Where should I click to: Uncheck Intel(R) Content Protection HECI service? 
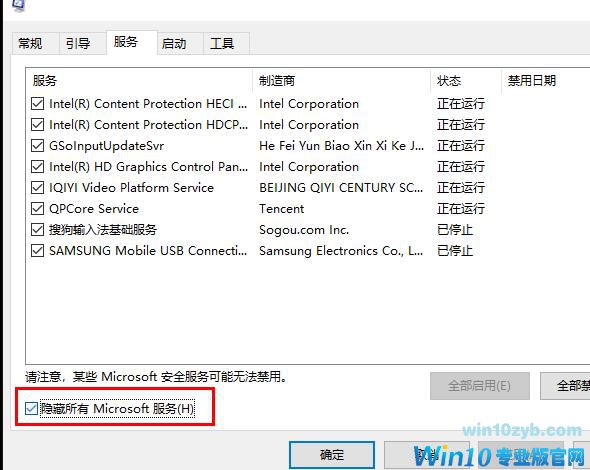pyautogui.click(x=37, y=103)
